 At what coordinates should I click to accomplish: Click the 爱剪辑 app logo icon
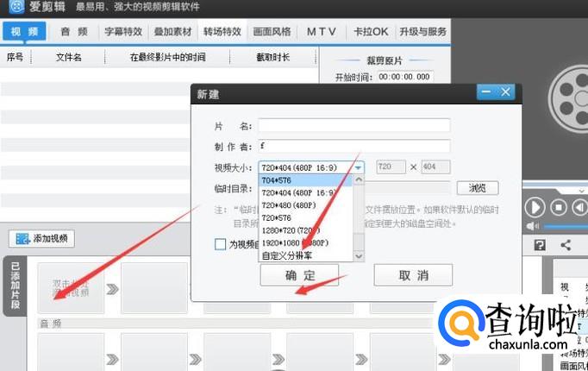pyautogui.click(x=16, y=6)
